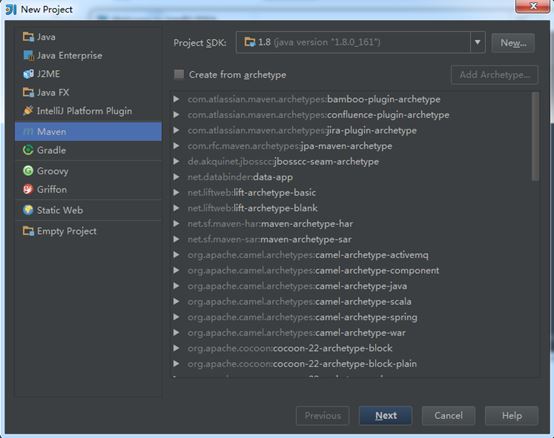Click the New... SDK button
Viewport: 554px width, 438px height.
click(513, 43)
